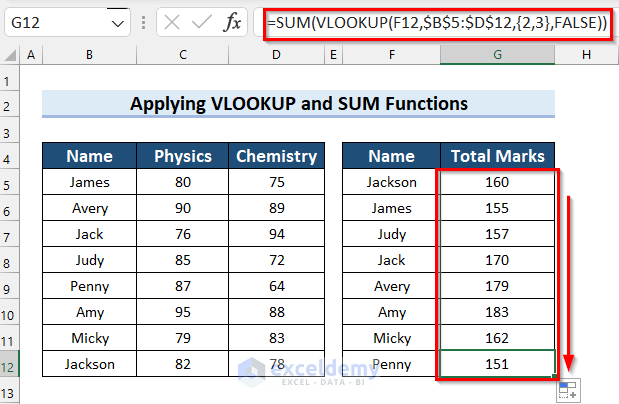Select column G header
This screenshot has height=404, width=619.
coord(497,55)
